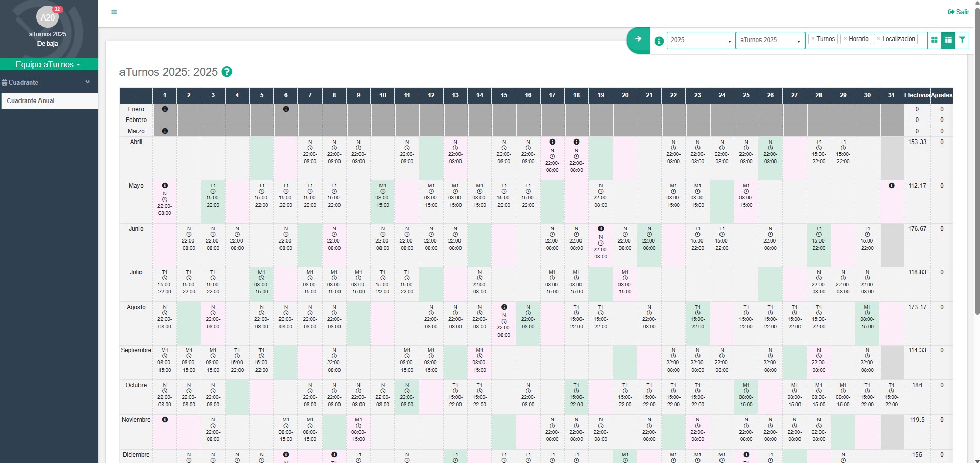Click the hamburger menu icon
This screenshot has width=980, height=463.
coord(114,12)
